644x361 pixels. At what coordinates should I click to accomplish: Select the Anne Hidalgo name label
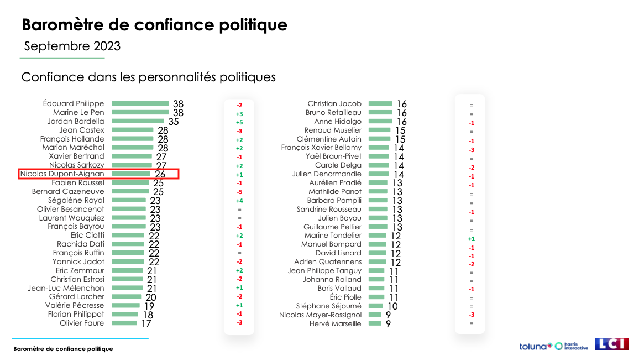tap(337, 121)
